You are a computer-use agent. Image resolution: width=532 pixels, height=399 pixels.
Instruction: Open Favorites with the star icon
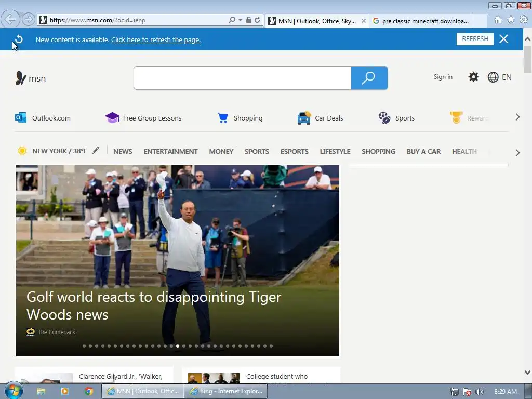[x=511, y=20]
